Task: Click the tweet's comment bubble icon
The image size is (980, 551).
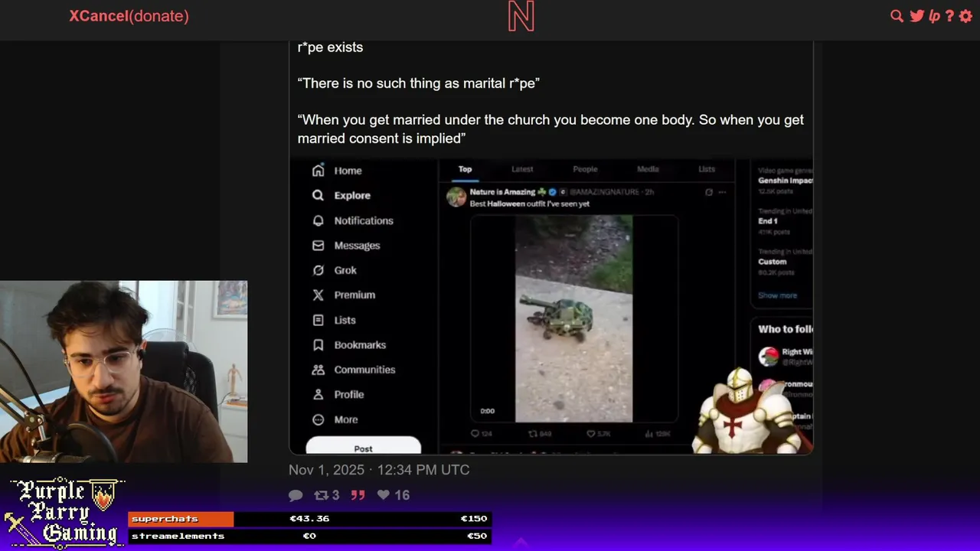Action: point(296,495)
